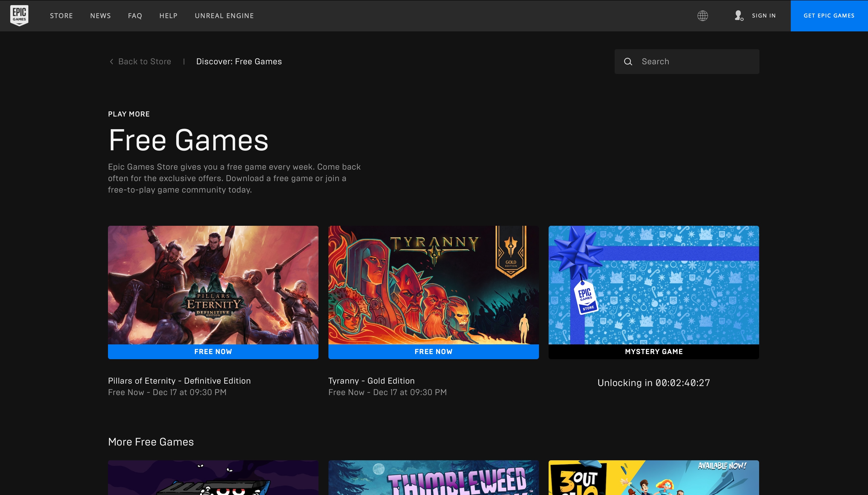
Task: Open the STORE menu item
Action: tap(62, 16)
